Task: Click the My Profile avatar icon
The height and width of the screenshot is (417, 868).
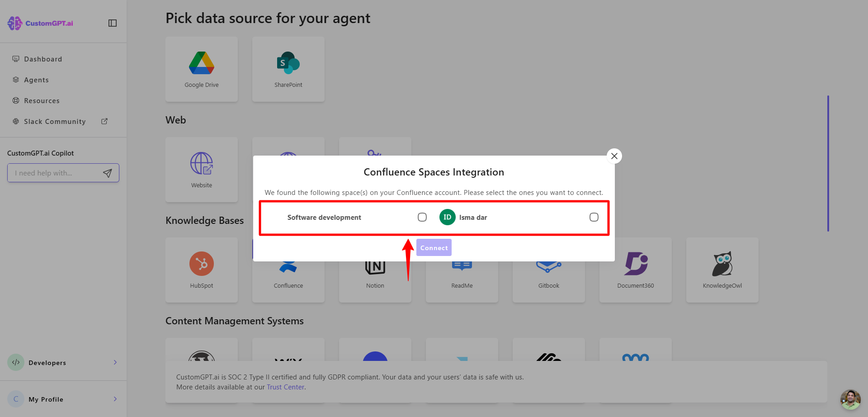Action: coord(16,399)
